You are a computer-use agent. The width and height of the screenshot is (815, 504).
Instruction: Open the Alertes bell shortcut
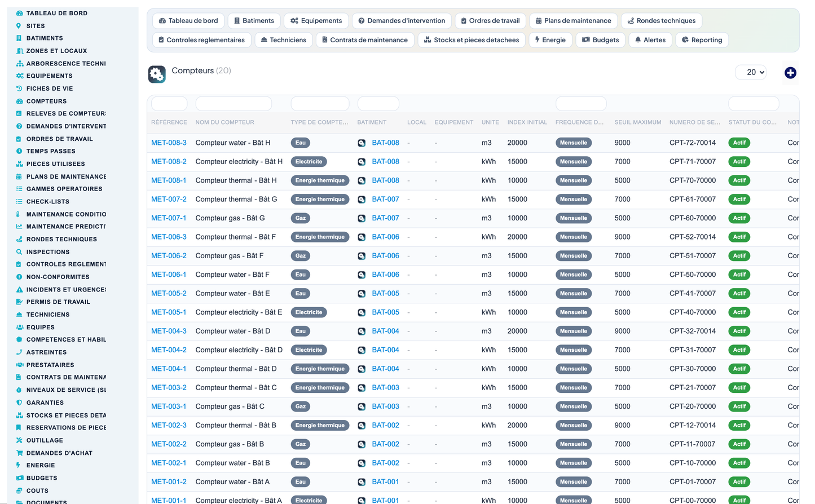650,40
